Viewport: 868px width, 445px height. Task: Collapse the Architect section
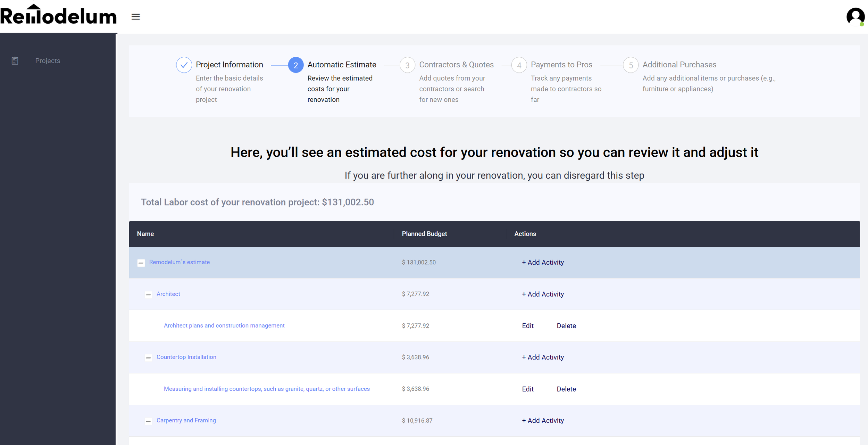(x=148, y=295)
